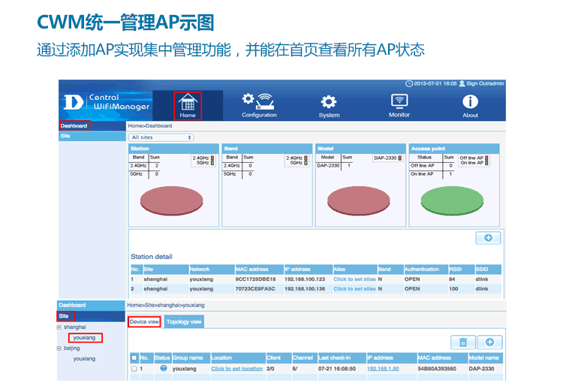The height and width of the screenshot is (392, 563).
Task: Open the Home navigation icon
Action: [188, 105]
